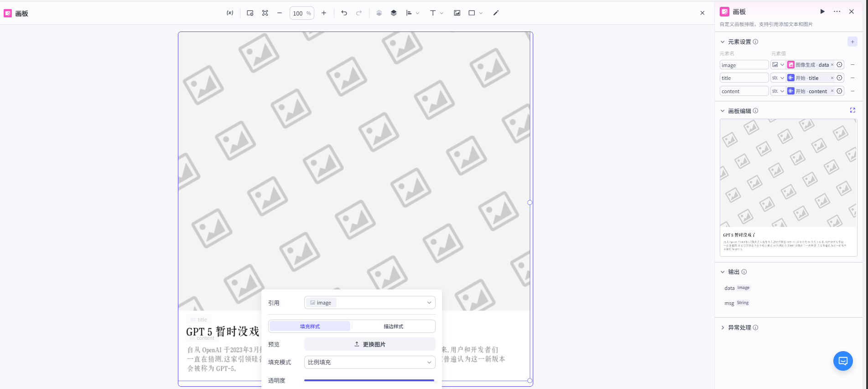Viewport: 868px width, 389px height.
Task: Switch to the 描边样式 tab
Action: point(393,326)
